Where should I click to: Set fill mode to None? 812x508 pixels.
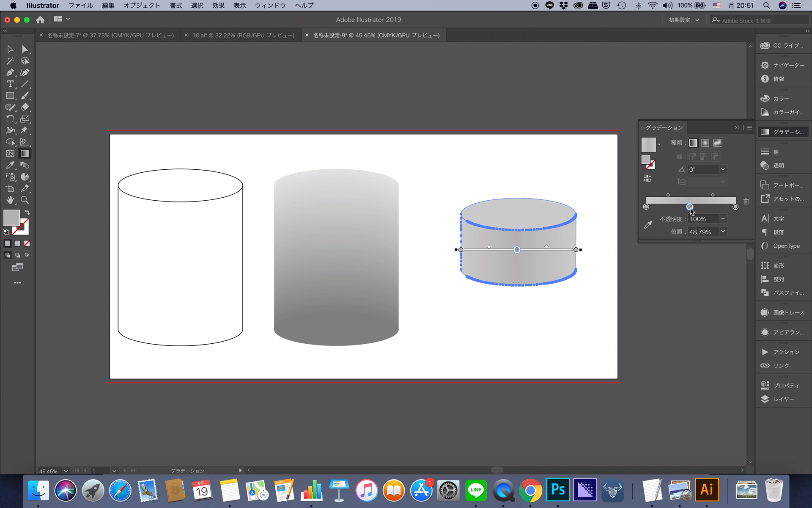[27, 243]
